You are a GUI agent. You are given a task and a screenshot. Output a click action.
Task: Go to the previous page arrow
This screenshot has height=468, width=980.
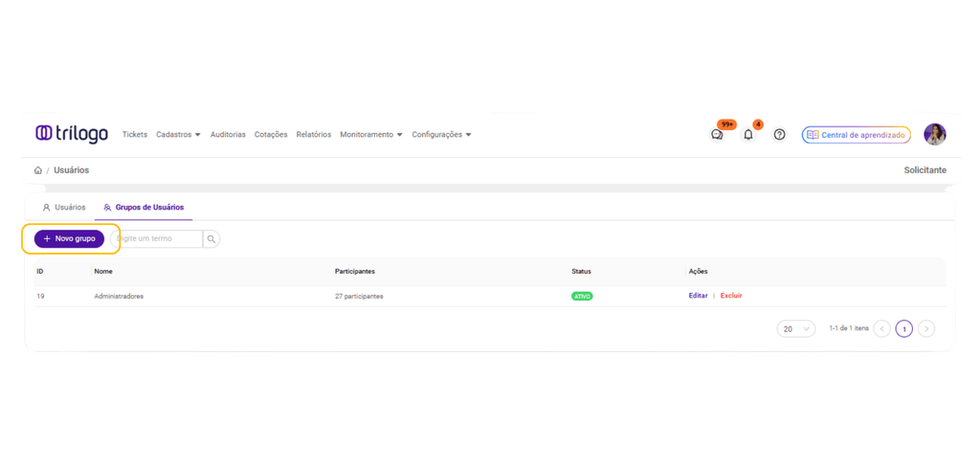881,328
